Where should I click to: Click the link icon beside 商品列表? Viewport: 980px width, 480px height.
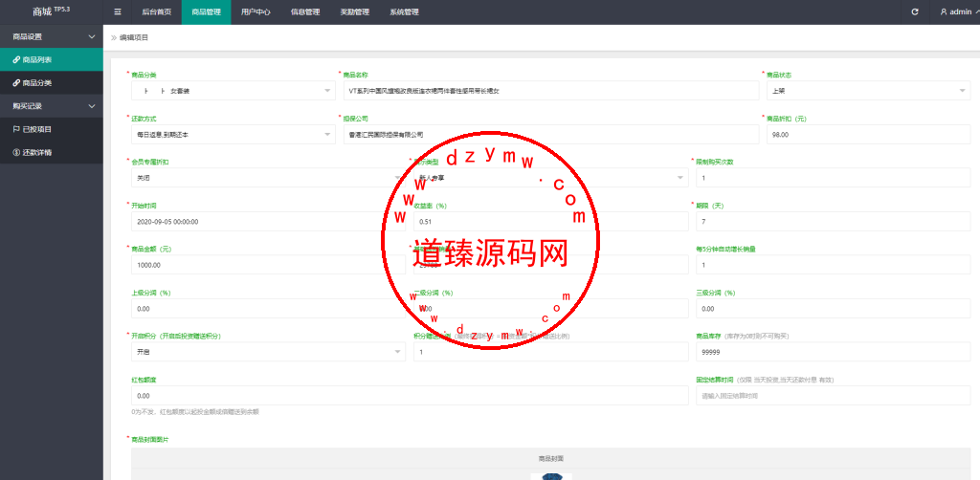16,60
